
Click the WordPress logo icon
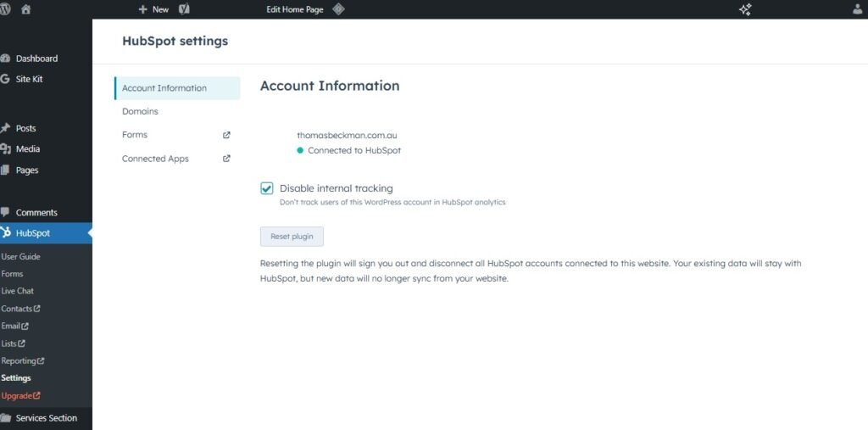click(x=4, y=9)
